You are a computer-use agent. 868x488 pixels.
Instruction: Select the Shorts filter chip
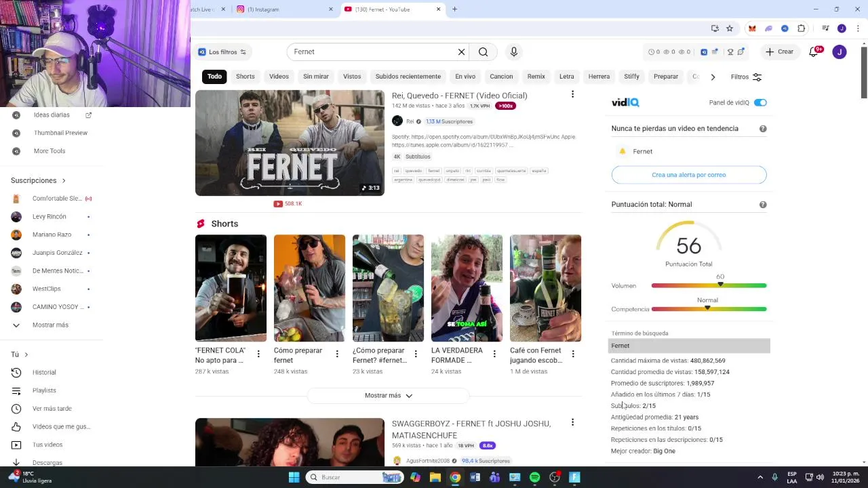245,77
